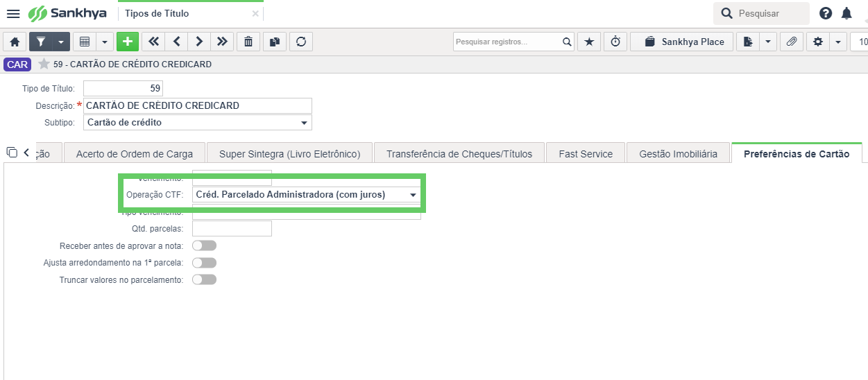Go to the first record
Viewport: 868px width, 380px height.
pos(153,42)
